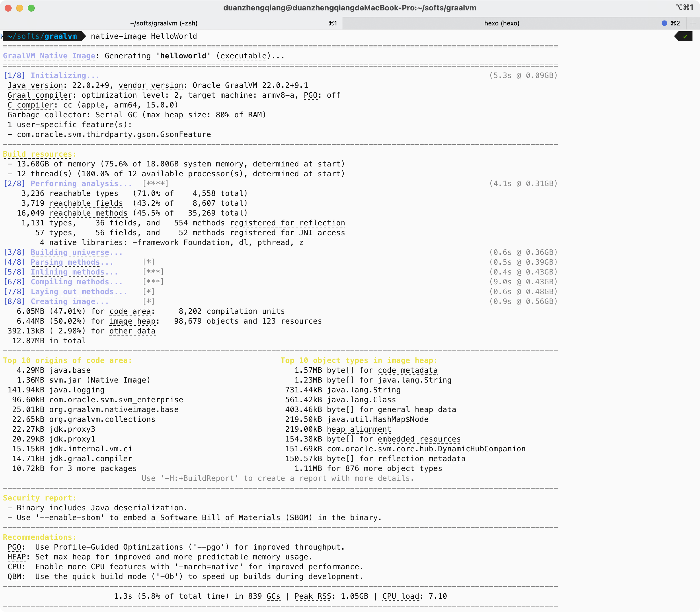This screenshot has width=700, height=612.
Task: Click the embed a Software Bill of Materials link
Action: pos(218,518)
